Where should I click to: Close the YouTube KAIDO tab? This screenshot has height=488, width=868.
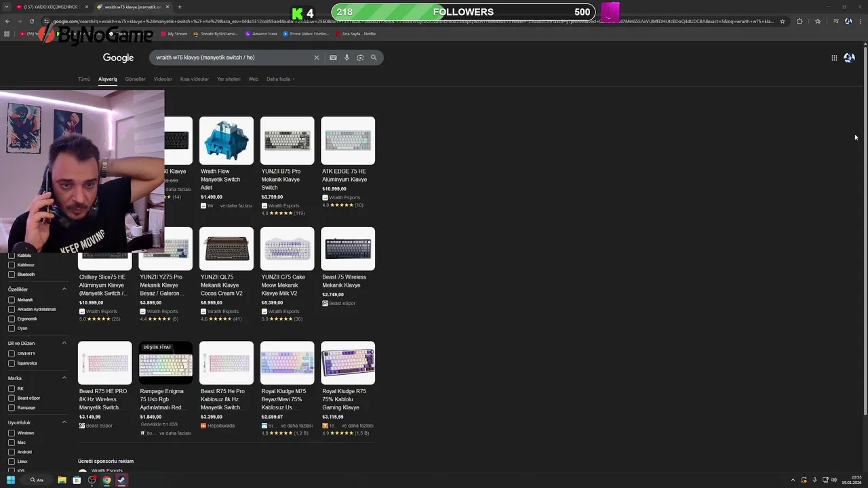point(85,7)
